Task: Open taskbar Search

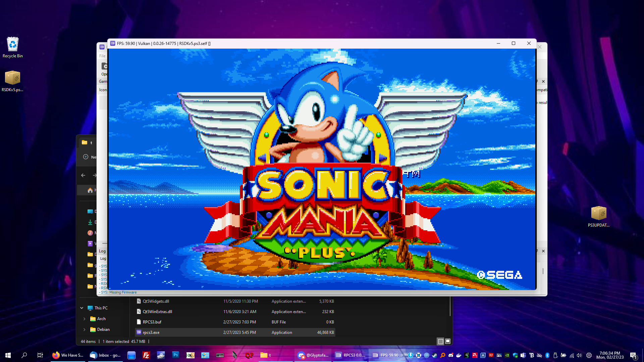Action: [24, 355]
